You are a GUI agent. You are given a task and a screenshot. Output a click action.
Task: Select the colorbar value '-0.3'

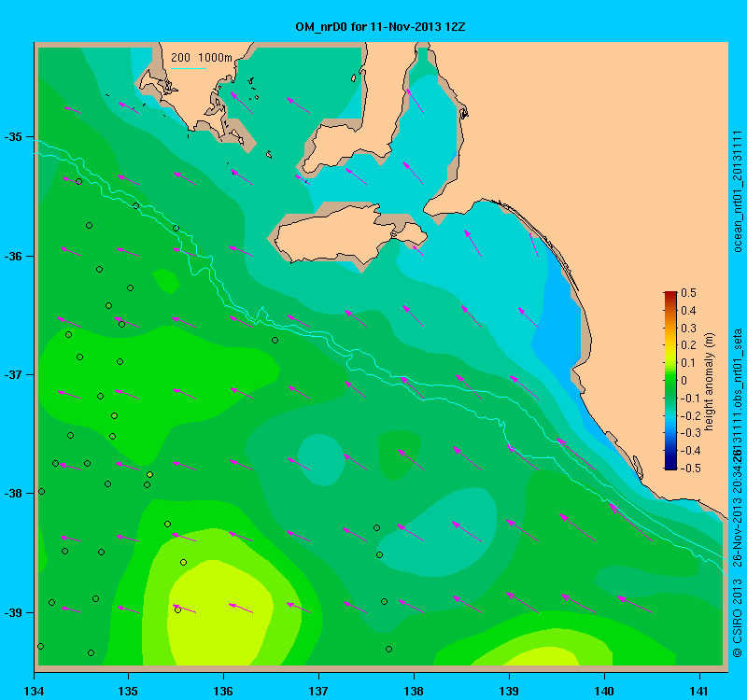690,433
